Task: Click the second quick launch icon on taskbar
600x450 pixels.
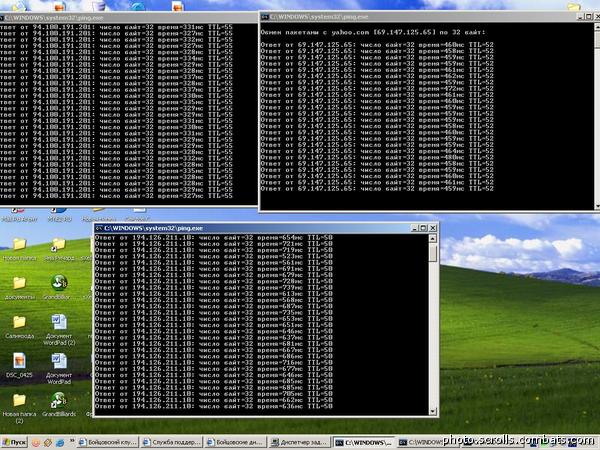Action: (x=48, y=443)
